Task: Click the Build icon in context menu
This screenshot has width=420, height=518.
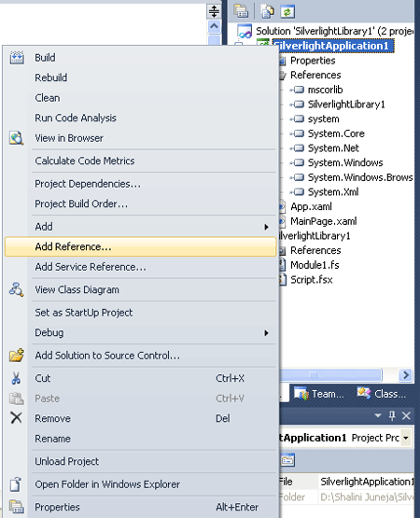Action: click(17, 58)
